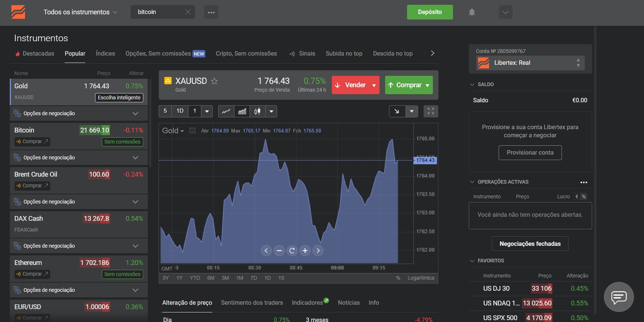Switch to Subida no top tab

(x=344, y=54)
